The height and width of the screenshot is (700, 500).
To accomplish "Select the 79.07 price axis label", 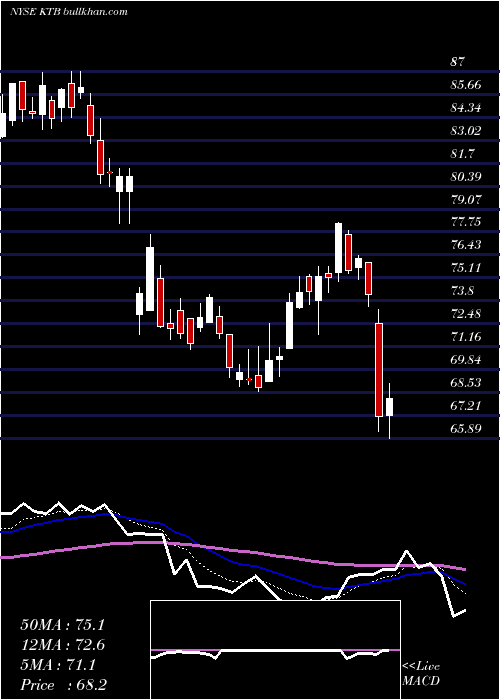I will (x=467, y=199).
